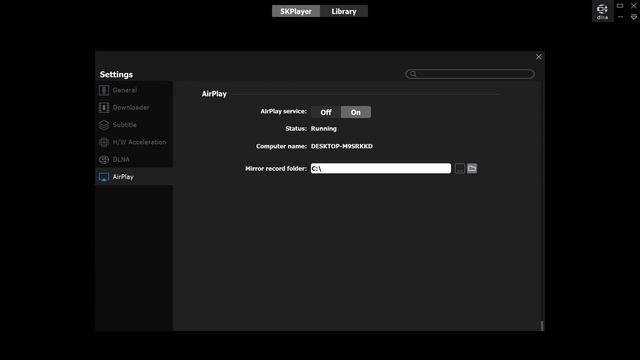The image size is (640, 360).
Task: Open the mirror record folder icon
Action: tap(472, 168)
